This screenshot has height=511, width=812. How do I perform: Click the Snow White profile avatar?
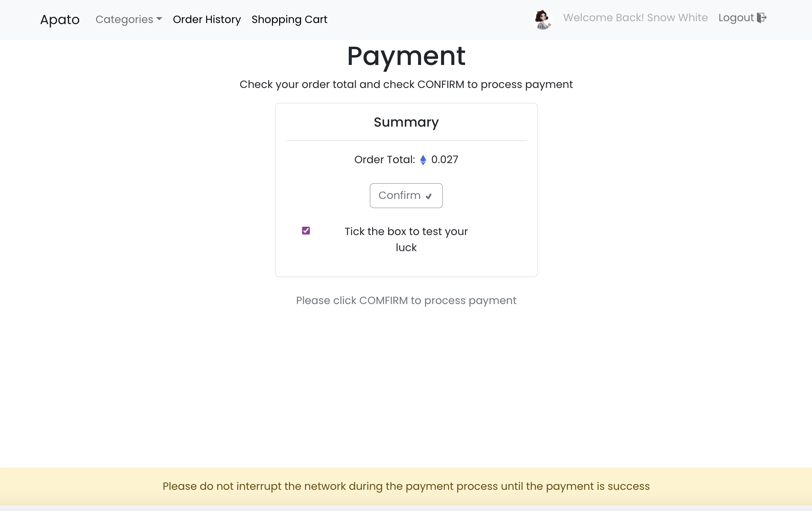pos(542,20)
